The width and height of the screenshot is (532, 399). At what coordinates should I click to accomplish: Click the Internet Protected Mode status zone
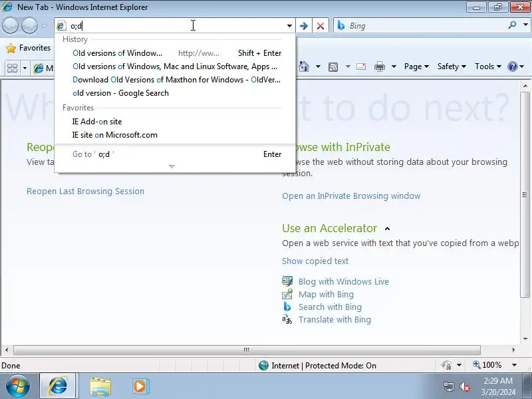(x=318, y=366)
